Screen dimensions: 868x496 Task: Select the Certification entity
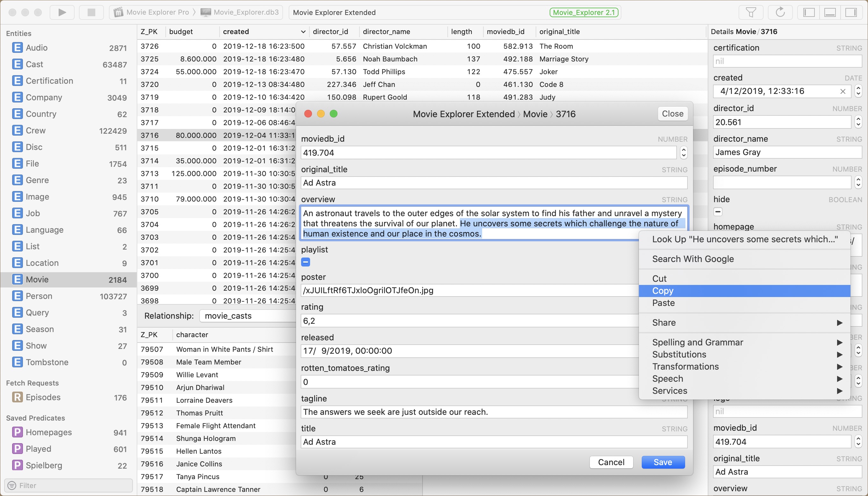69,81
